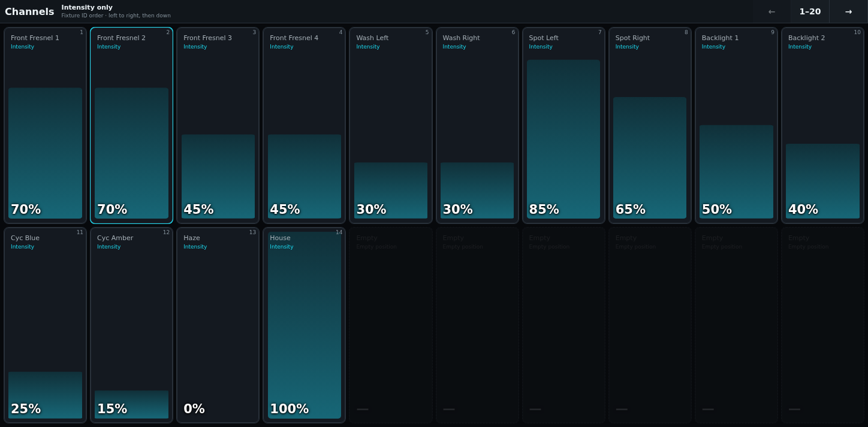Image resolution: width=868 pixels, height=427 pixels.
Task: Select the Front Fresnel 3 intensity fader
Action: (x=218, y=125)
